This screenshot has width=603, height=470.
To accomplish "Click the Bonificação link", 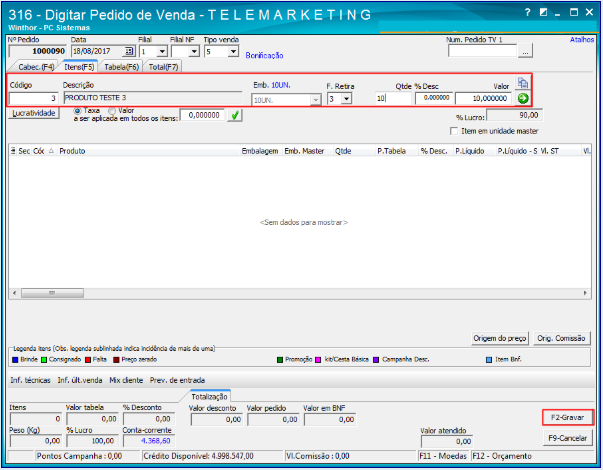I will click(264, 55).
